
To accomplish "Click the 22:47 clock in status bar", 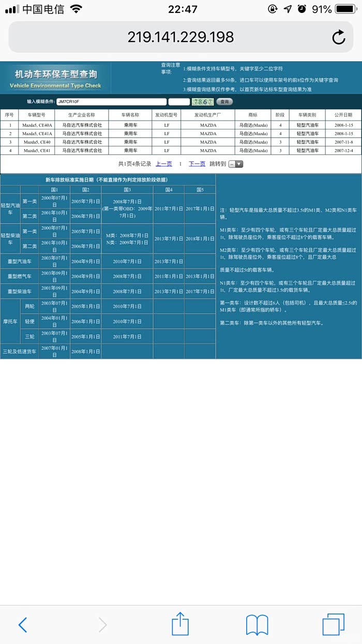I will point(183,9).
